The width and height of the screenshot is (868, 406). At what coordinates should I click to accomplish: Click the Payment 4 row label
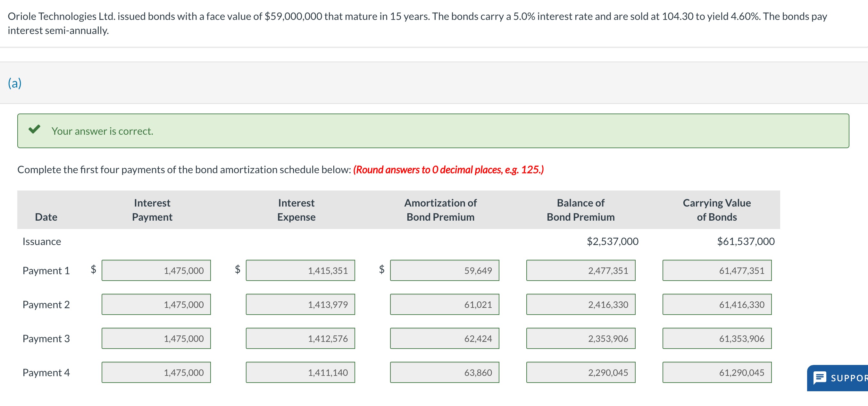[x=46, y=373]
